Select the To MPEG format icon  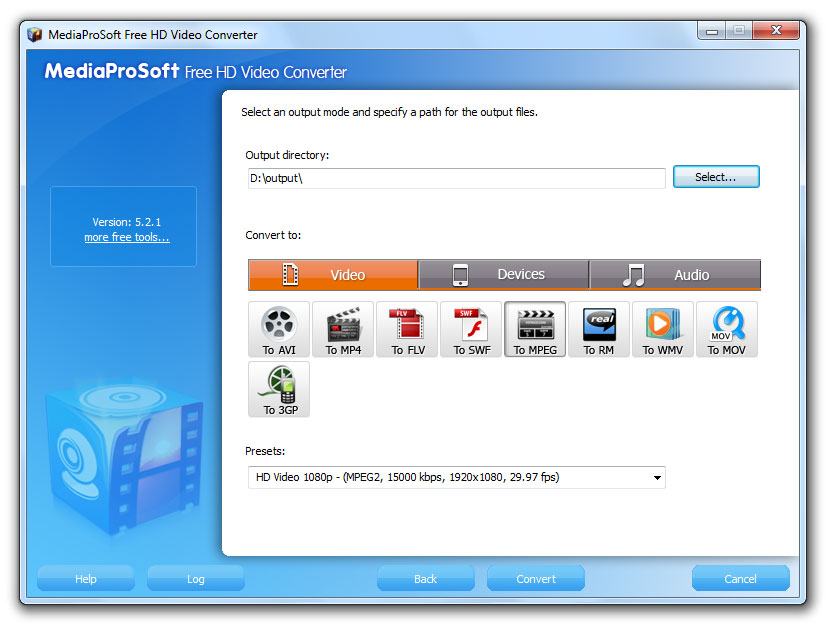[535, 329]
